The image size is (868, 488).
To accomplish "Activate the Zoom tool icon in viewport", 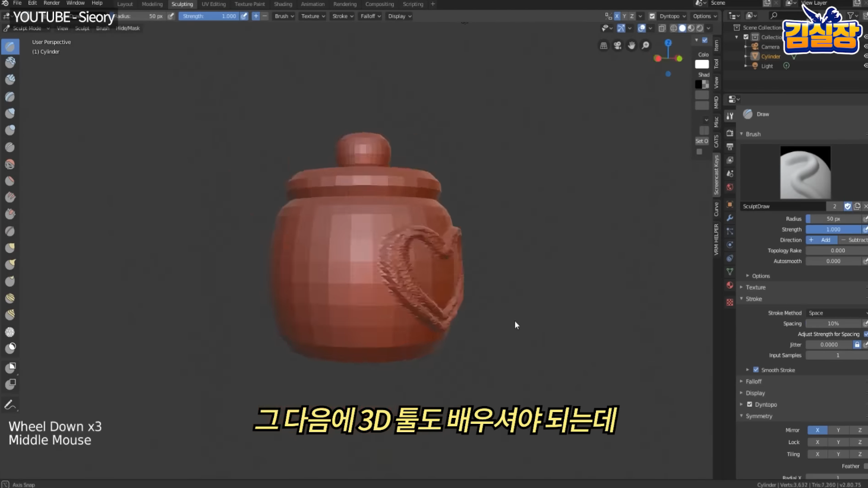I will [646, 45].
